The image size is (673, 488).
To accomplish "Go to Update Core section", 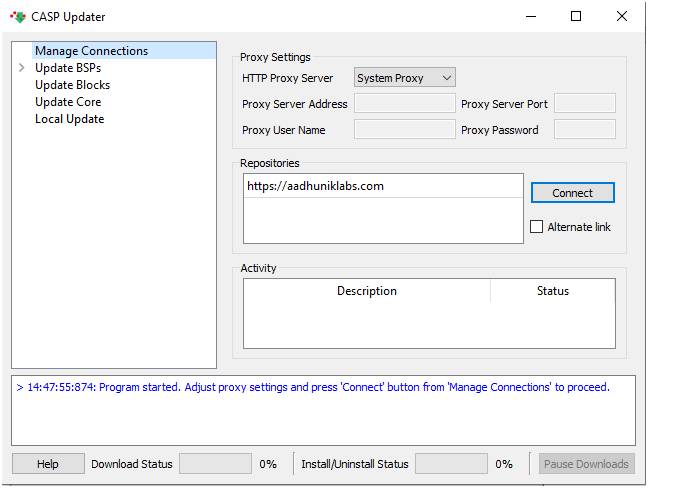I will click(68, 102).
